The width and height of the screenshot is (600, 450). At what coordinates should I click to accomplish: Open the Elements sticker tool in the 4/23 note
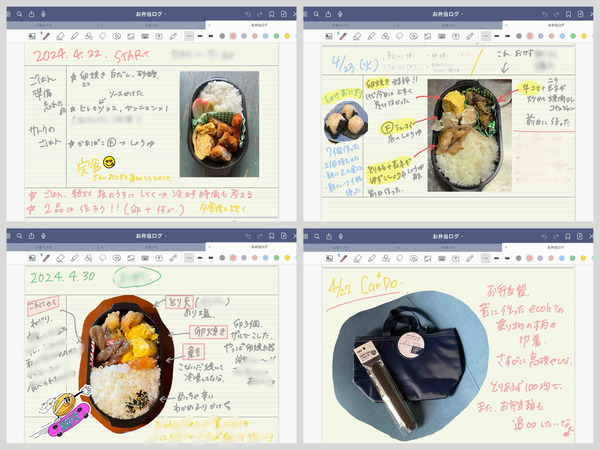click(x=413, y=36)
